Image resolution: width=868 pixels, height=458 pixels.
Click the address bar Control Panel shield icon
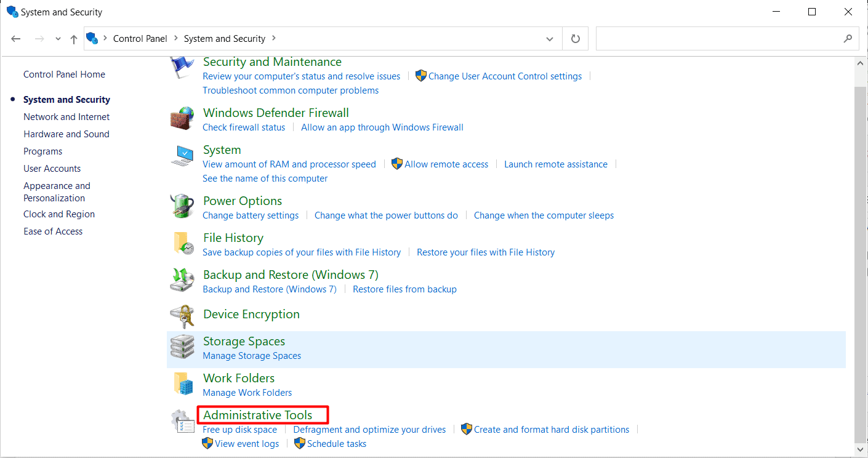click(x=92, y=39)
